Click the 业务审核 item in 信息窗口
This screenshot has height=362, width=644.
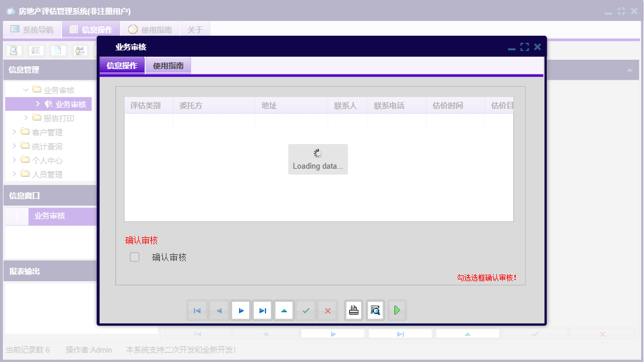tap(62, 216)
